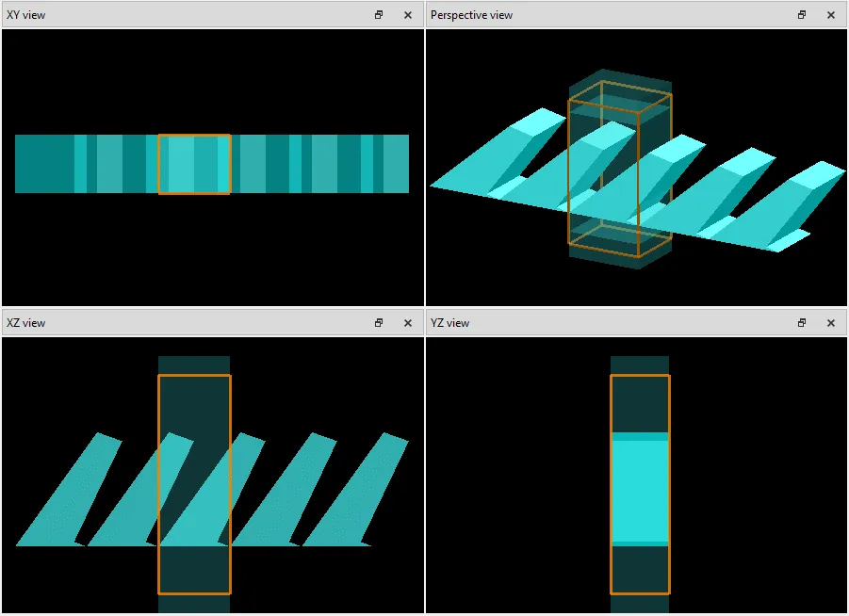This screenshot has height=616, width=849.
Task: Close the Perspective view panel
Action: pos(830,15)
